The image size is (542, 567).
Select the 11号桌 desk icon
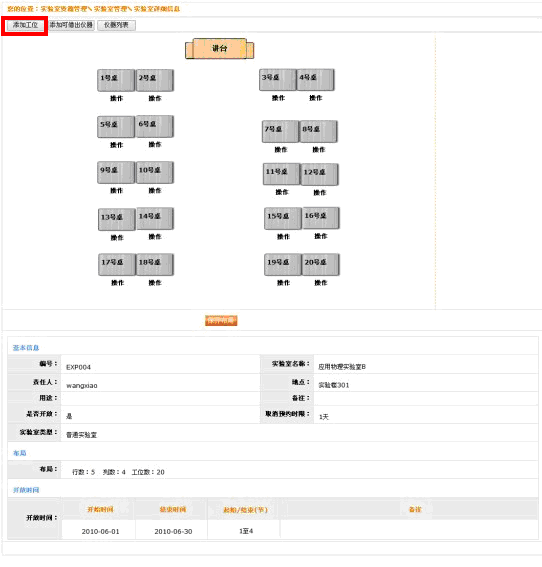coord(281,174)
